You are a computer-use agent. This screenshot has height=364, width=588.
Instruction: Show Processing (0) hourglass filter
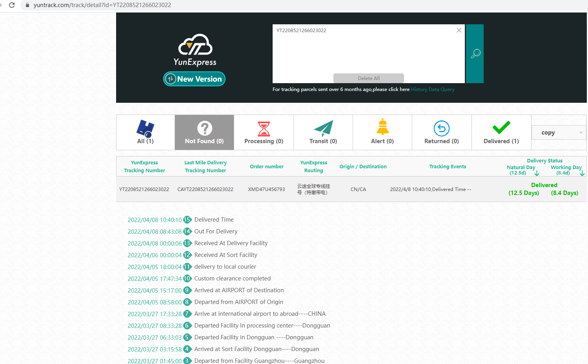coord(264,133)
